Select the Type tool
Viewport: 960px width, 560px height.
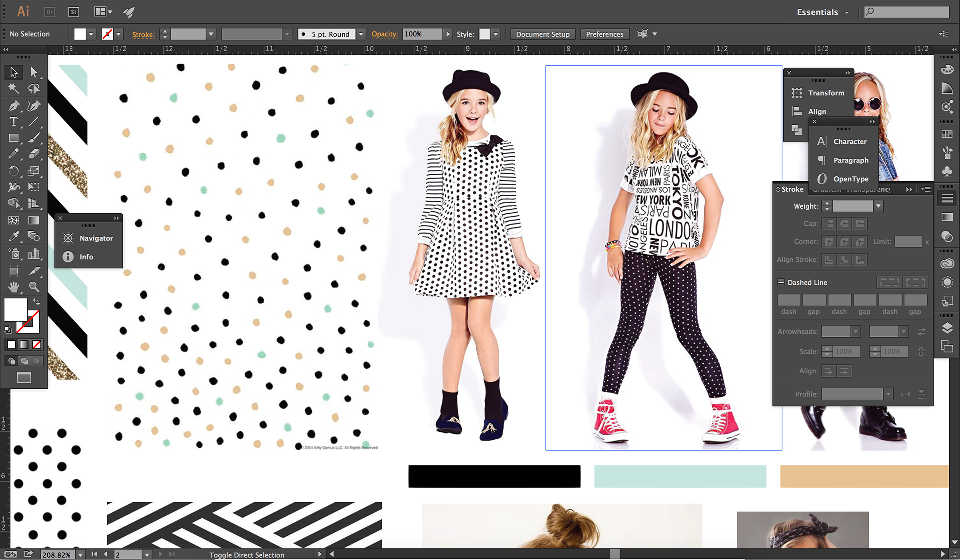coord(14,122)
